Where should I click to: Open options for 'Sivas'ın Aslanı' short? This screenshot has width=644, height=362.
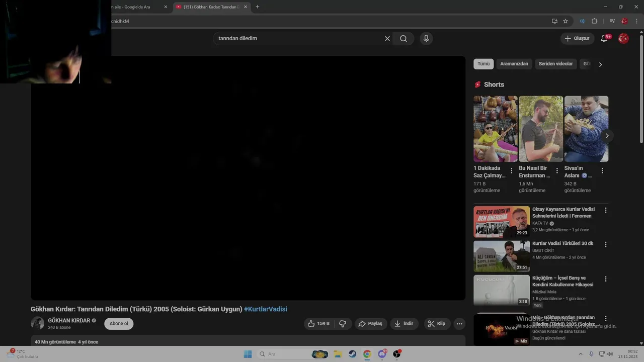click(x=602, y=171)
